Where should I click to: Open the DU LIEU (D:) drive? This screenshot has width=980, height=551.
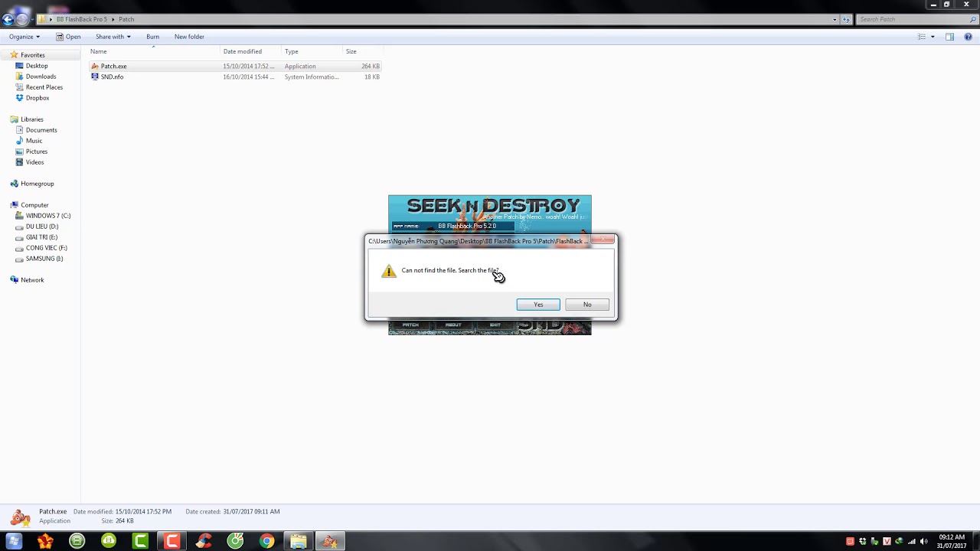point(41,227)
